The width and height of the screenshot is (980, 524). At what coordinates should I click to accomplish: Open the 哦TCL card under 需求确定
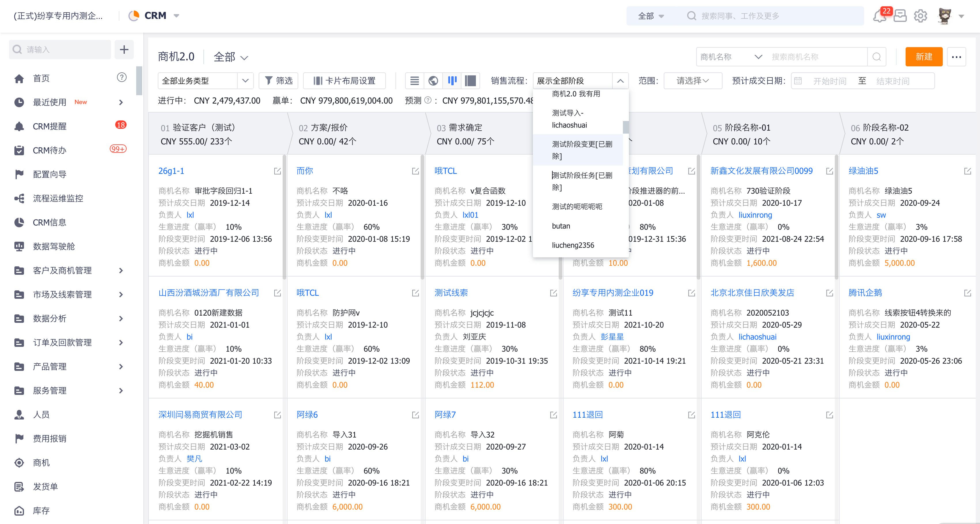point(445,171)
